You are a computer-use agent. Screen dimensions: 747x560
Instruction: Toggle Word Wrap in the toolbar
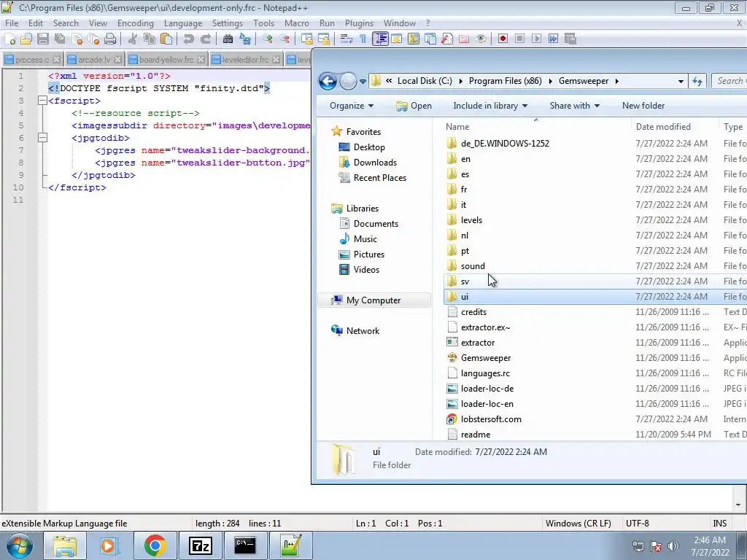pos(347,39)
